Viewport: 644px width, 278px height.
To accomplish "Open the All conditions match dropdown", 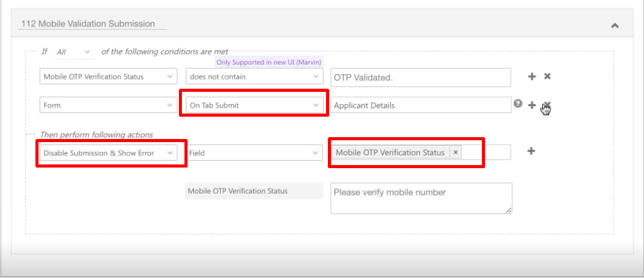I will click(x=73, y=52).
